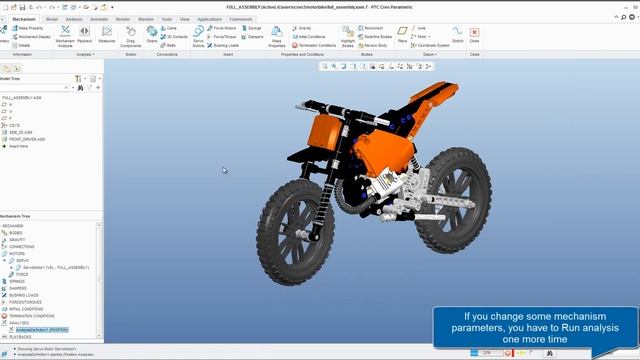Switch to the View ribbon tab
The height and width of the screenshot is (360, 640).
tap(184, 19)
